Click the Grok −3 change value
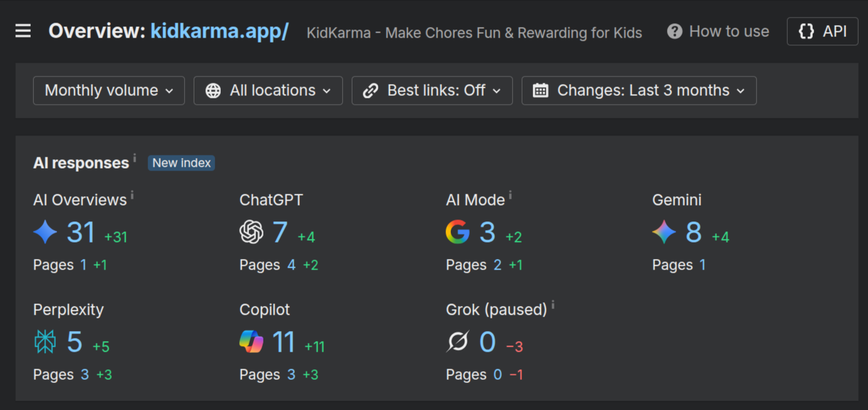The image size is (868, 410). click(x=514, y=347)
